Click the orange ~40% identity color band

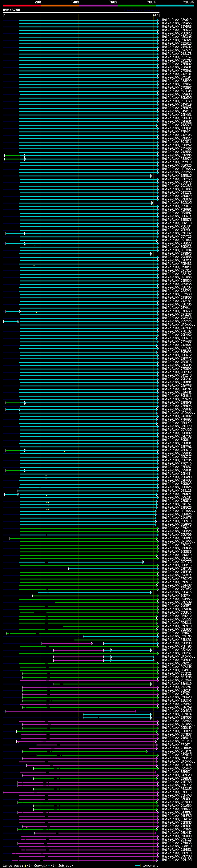tap(60, 6)
